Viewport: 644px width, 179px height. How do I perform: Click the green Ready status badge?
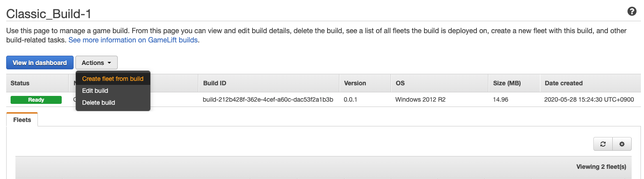coord(36,100)
